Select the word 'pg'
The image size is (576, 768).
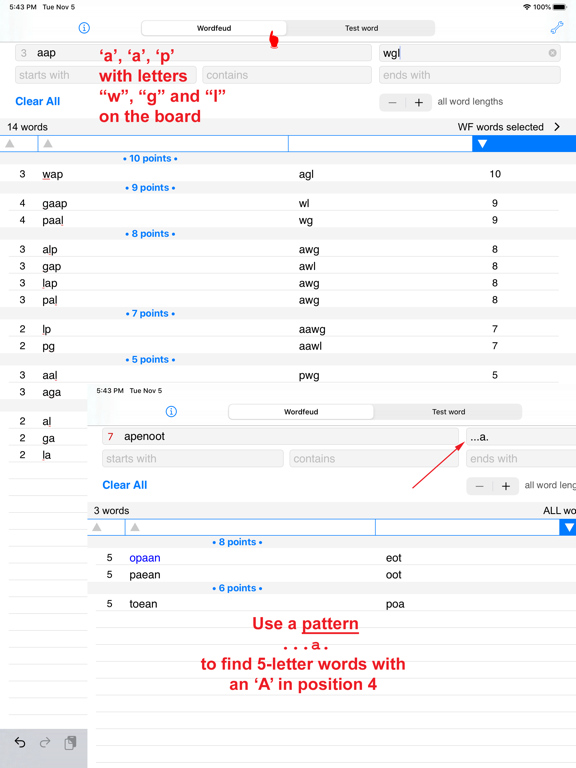point(48,347)
